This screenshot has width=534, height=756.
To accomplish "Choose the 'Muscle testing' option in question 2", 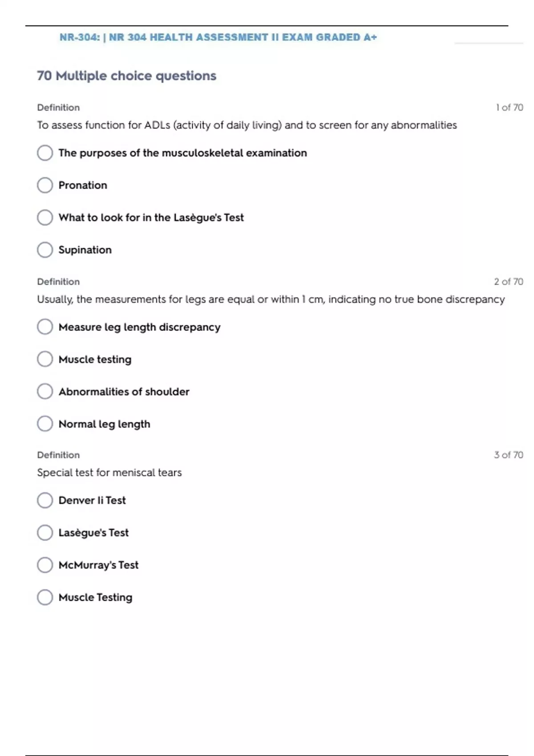I will 45,359.
